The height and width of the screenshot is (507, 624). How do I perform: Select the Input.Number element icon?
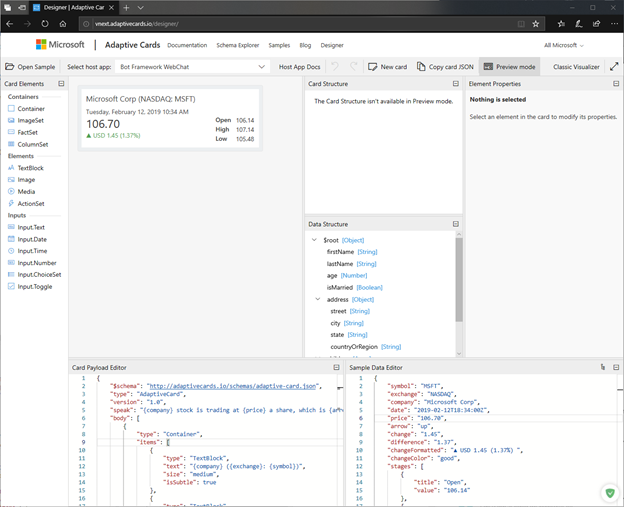point(11,263)
